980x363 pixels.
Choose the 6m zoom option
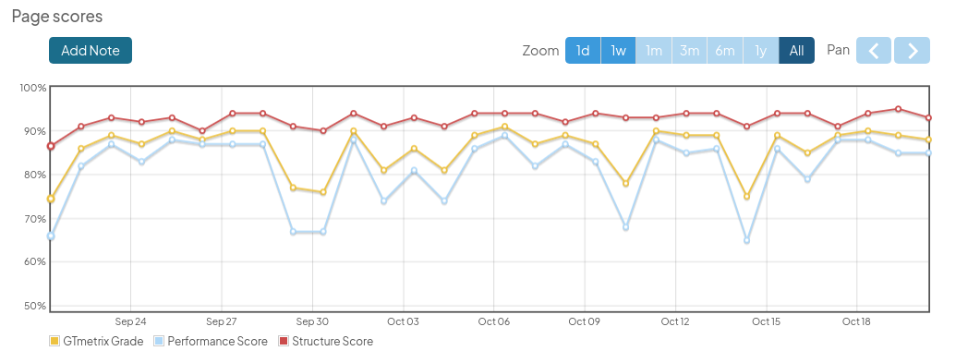(x=725, y=51)
